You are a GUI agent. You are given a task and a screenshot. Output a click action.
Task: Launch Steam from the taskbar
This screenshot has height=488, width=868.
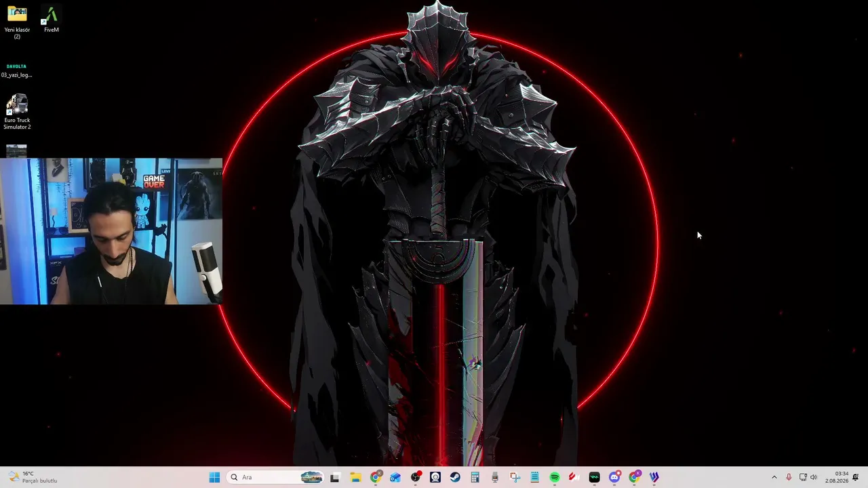455,477
